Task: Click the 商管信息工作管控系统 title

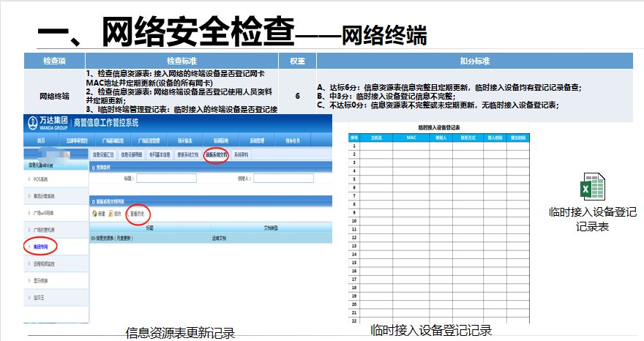Action: 106,122
